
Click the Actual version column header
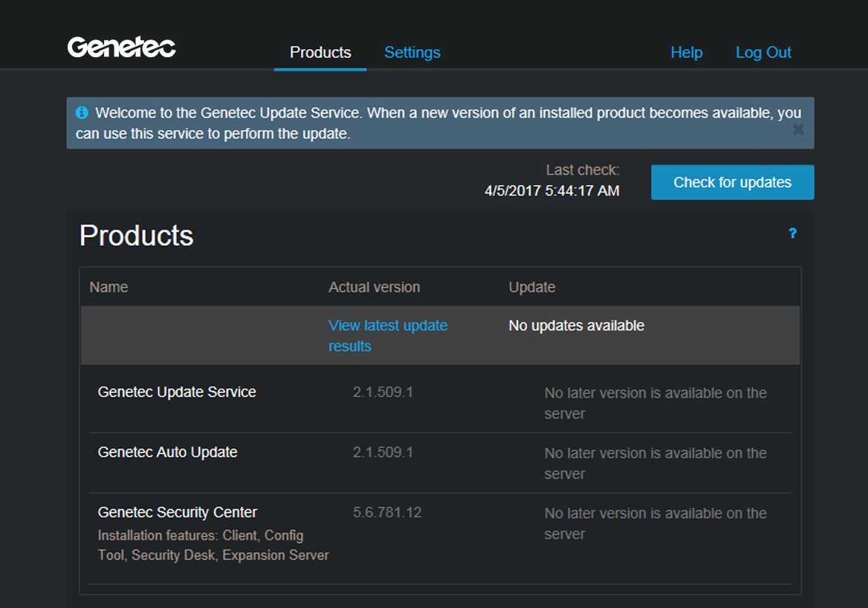(x=375, y=288)
